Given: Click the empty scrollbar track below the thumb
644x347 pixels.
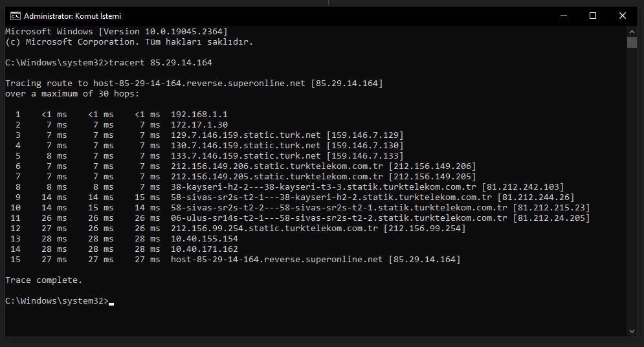Looking at the screenshot, I should pyautogui.click(x=632, y=187).
